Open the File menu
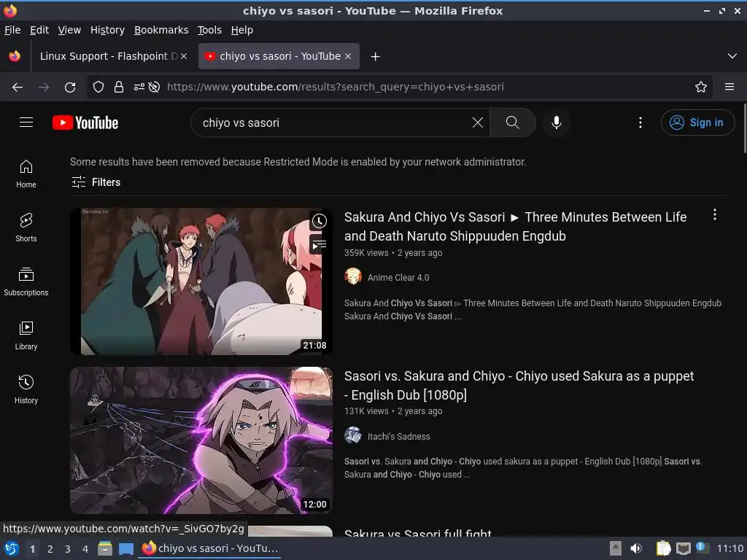This screenshot has width=747, height=560. click(x=12, y=30)
